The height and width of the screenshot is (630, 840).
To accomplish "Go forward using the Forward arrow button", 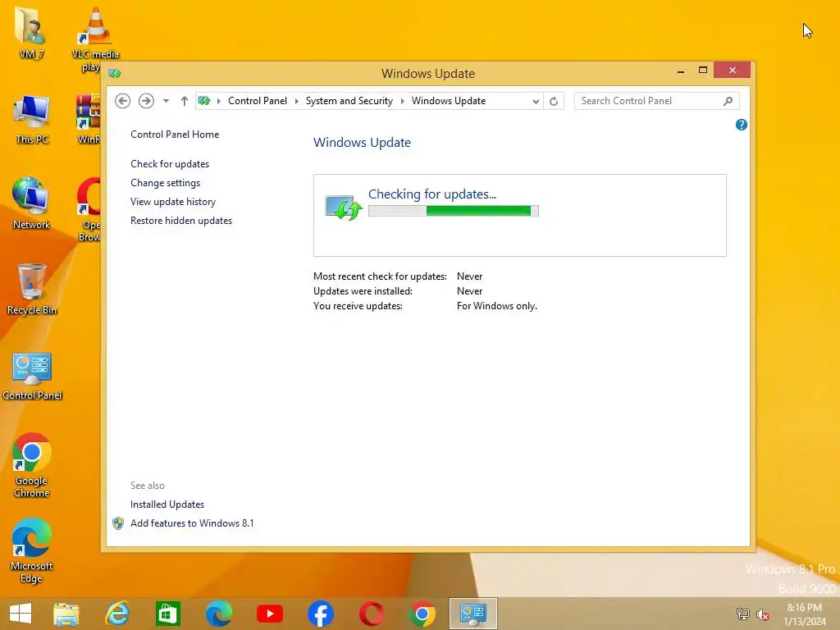I will (x=146, y=101).
